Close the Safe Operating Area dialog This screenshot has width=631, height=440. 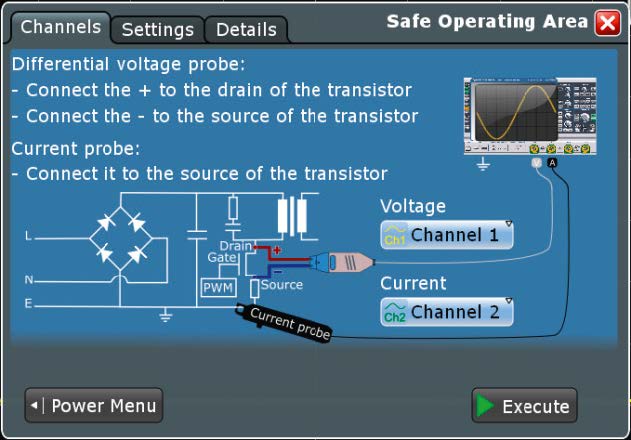click(607, 23)
